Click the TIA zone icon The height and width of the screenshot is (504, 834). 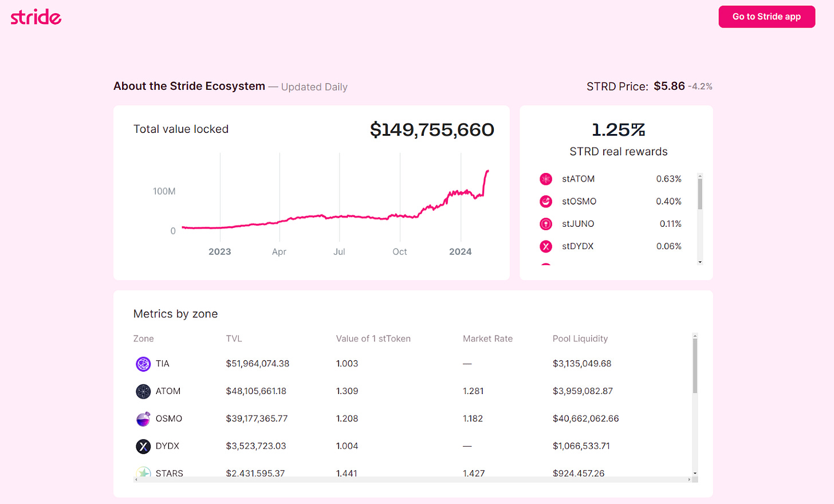(143, 364)
